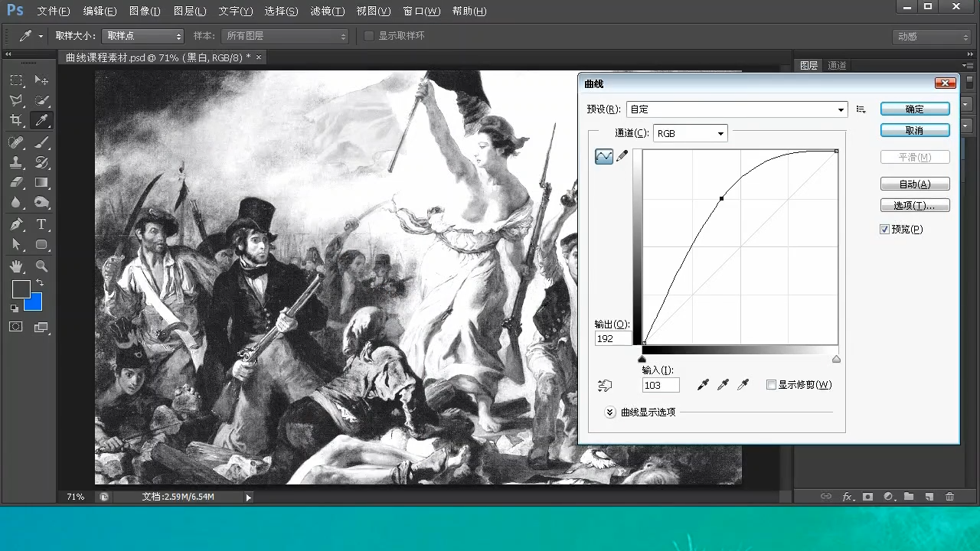The width and height of the screenshot is (980, 551).
Task: Select the Horizontal Type tool
Action: point(41,224)
